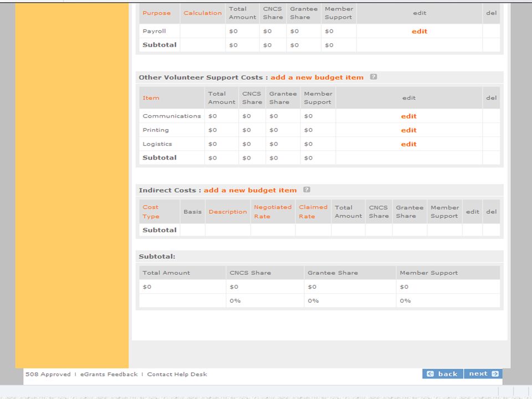The width and height of the screenshot is (532, 399).
Task: Edit the Logistics budget item
Action: 408,144
